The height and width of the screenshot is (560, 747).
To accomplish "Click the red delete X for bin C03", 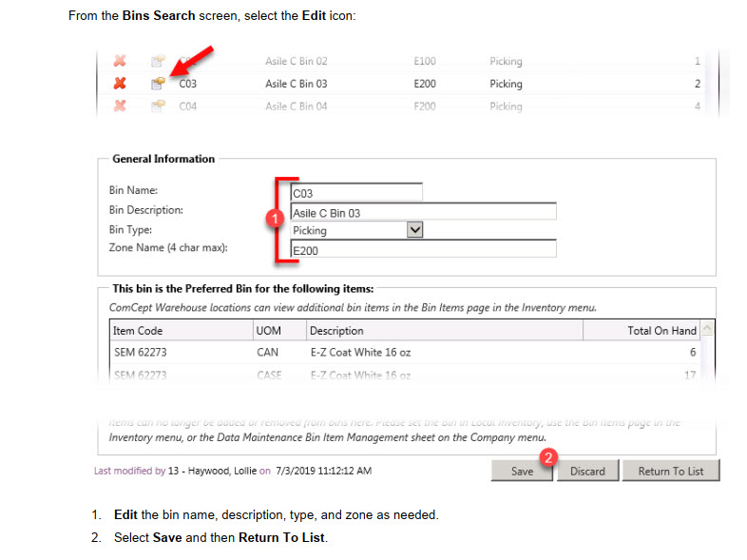I will point(120,84).
